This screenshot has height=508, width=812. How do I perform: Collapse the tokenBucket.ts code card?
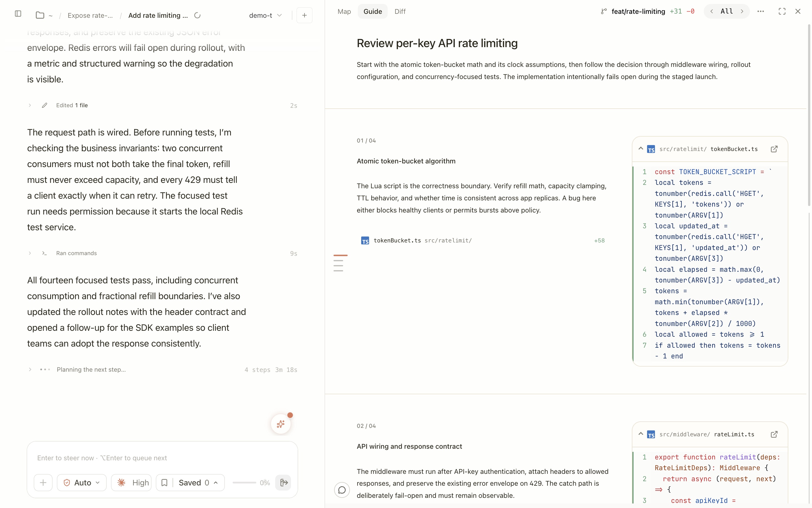pos(641,148)
